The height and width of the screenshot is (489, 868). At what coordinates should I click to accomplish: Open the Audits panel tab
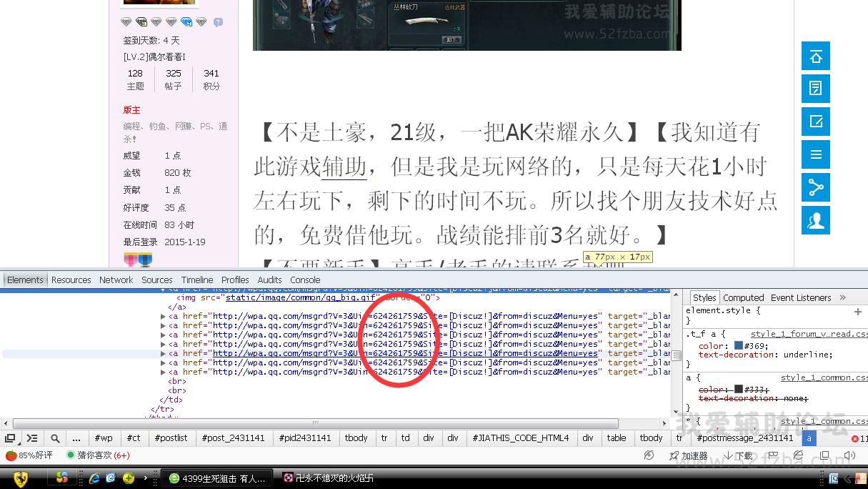[270, 280]
